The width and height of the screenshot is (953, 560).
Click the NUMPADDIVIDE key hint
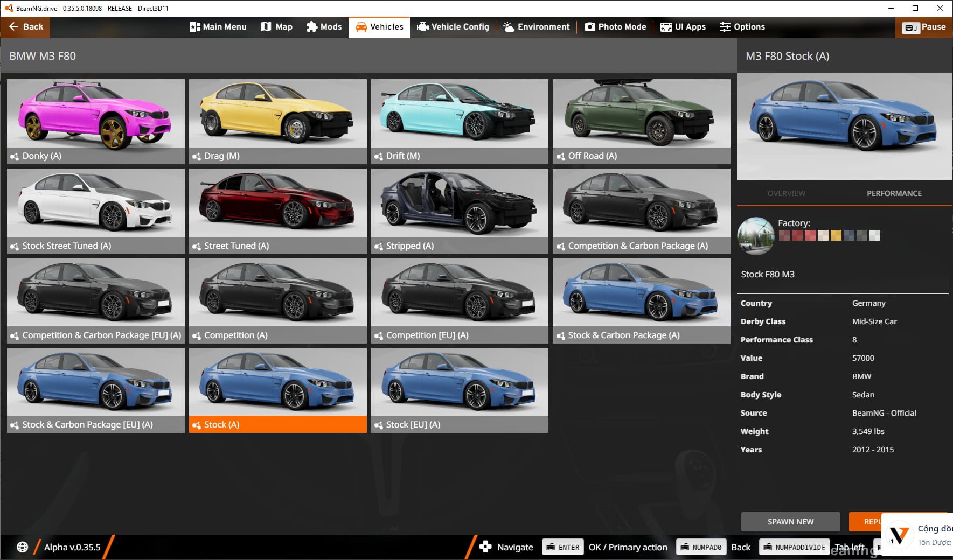pos(795,547)
